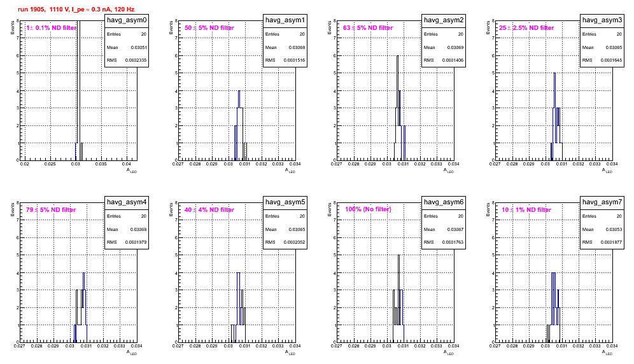Image resolution: width=634 pixels, height=364 pixels.
Task: Click Mean 0.03051 in havg_asym0 stats
Action: click(x=127, y=47)
